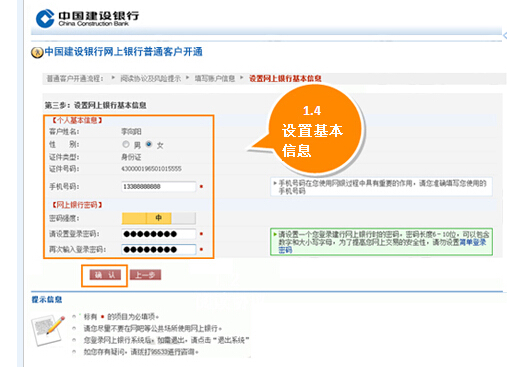Click the 再次输入登录密码 field

pyautogui.click(x=159, y=249)
